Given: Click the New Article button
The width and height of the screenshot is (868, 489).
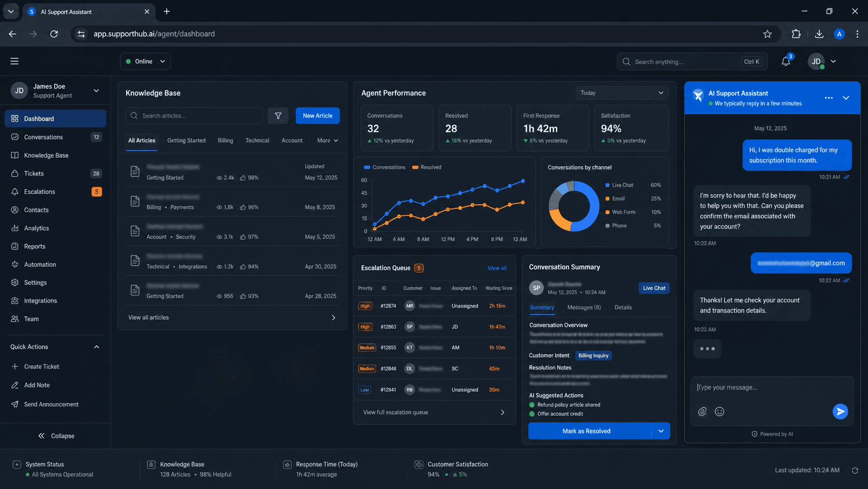Looking at the screenshot, I should point(318,116).
